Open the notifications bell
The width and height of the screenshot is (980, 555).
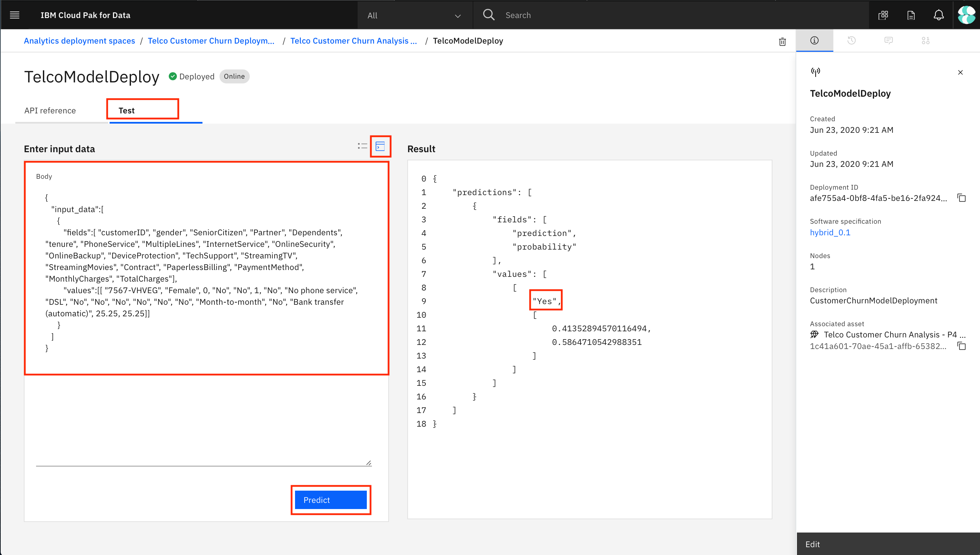(x=938, y=15)
